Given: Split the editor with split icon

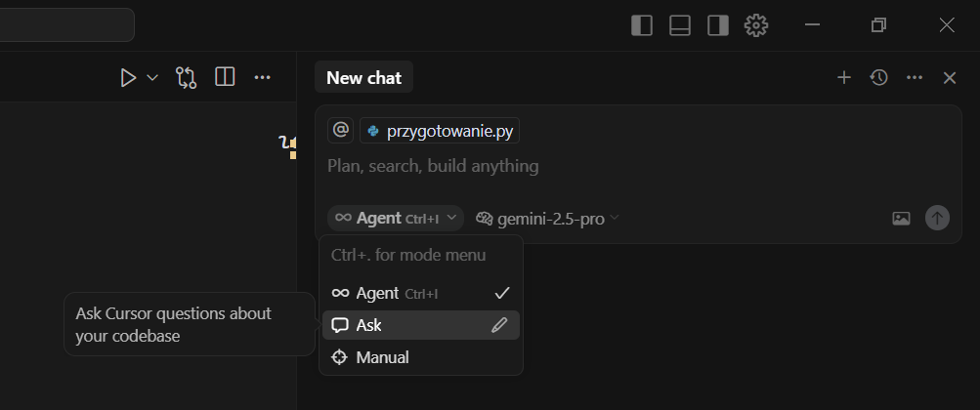Looking at the screenshot, I should click(x=225, y=77).
